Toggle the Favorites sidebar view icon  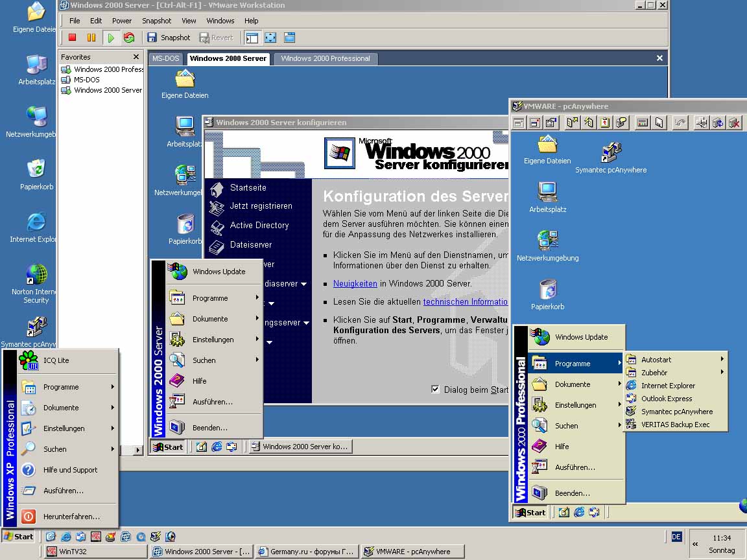pyautogui.click(x=252, y=38)
